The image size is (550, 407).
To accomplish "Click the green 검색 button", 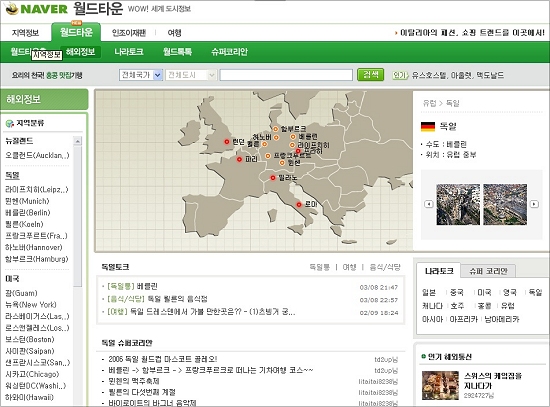I will click(370, 74).
